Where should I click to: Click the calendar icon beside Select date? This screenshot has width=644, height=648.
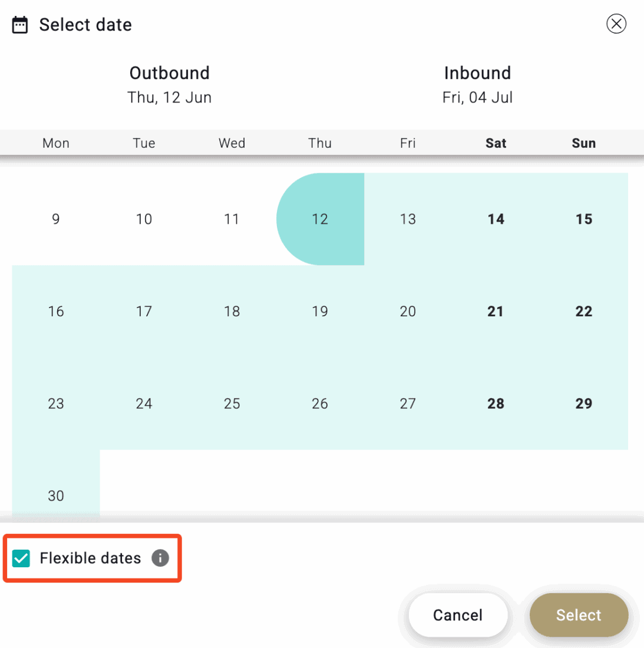pyautogui.click(x=20, y=25)
